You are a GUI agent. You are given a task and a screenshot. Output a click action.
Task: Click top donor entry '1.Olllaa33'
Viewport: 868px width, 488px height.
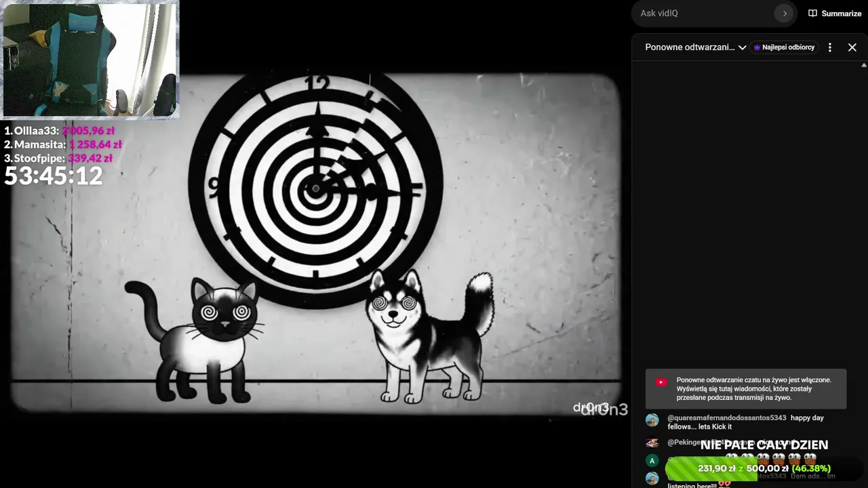tap(60, 131)
